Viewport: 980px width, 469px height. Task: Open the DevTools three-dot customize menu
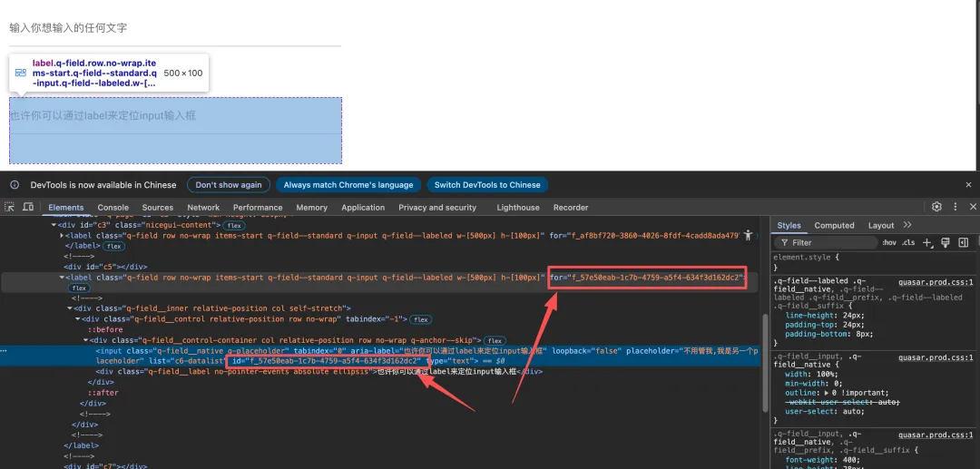pyautogui.click(x=955, y=207)
